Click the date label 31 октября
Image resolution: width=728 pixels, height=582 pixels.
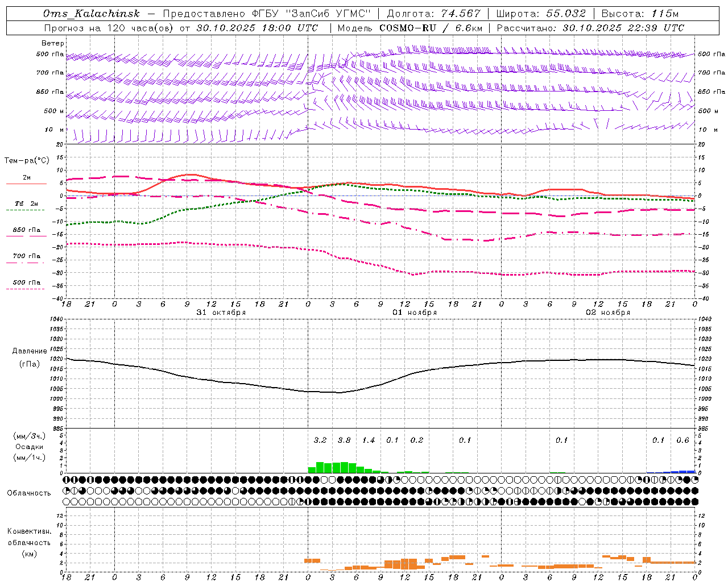[221, 313]
